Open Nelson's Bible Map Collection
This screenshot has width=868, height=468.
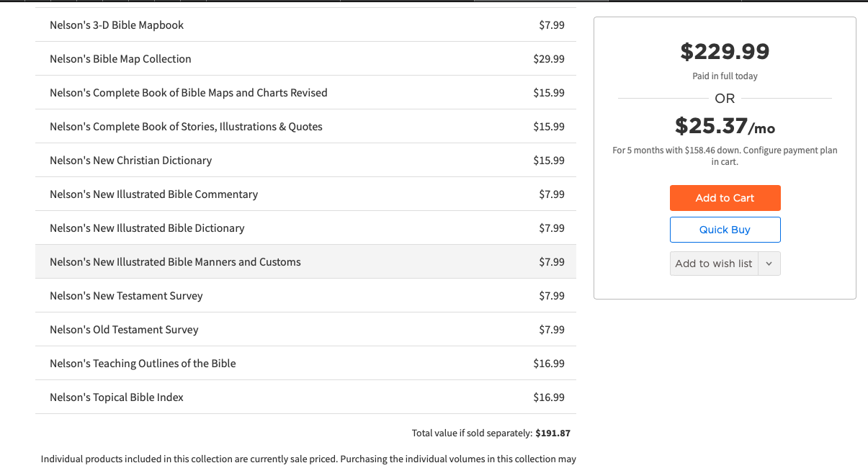(x=120, y=59)
